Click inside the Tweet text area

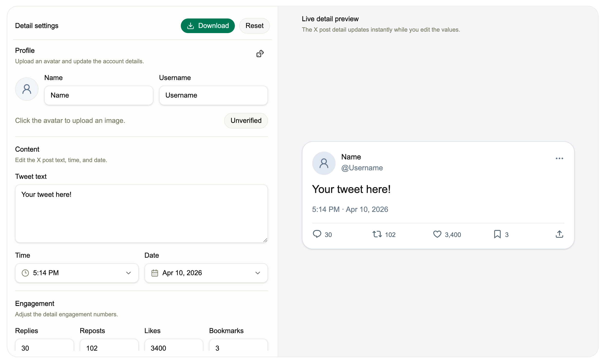click(x=141, y=213)
